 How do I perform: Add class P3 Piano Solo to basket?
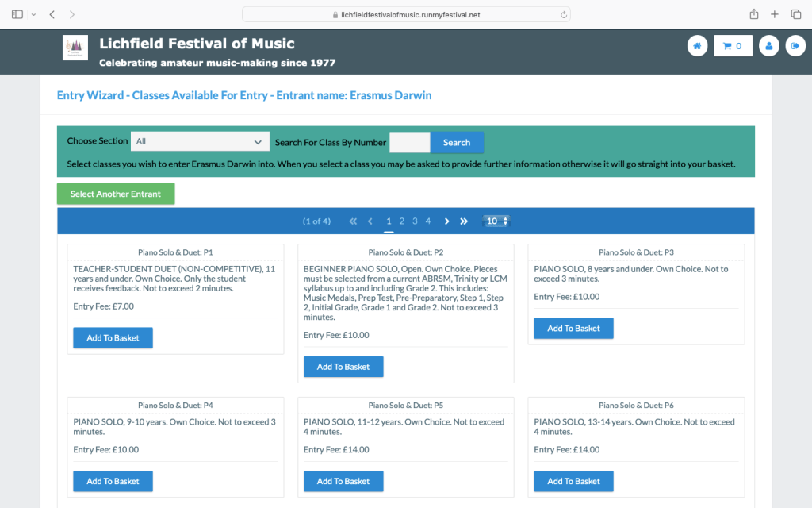click(x=573, y=329)
